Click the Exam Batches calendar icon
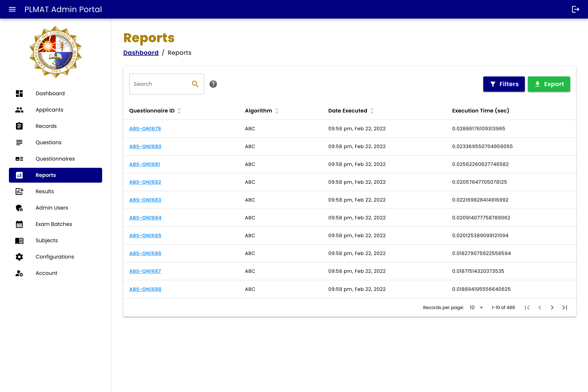588x392 pixels. (19, 224)
